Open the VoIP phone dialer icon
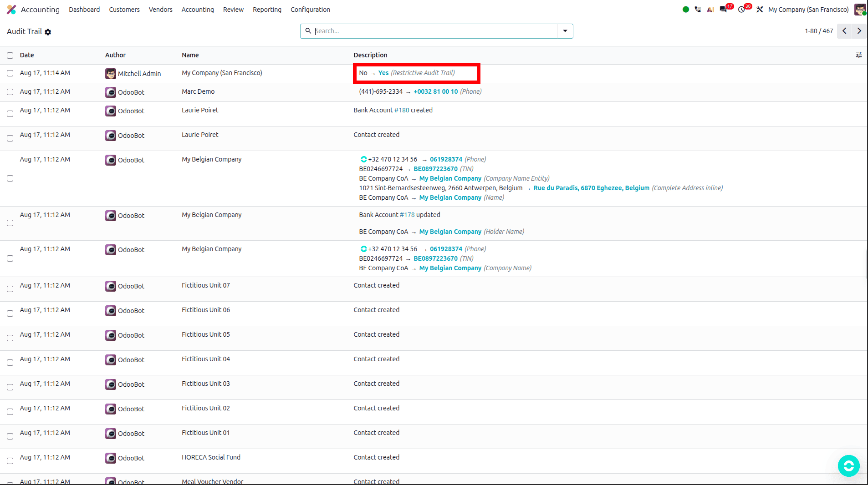The height and width of the screenshot is (485, 868). (x=698, y=10)
